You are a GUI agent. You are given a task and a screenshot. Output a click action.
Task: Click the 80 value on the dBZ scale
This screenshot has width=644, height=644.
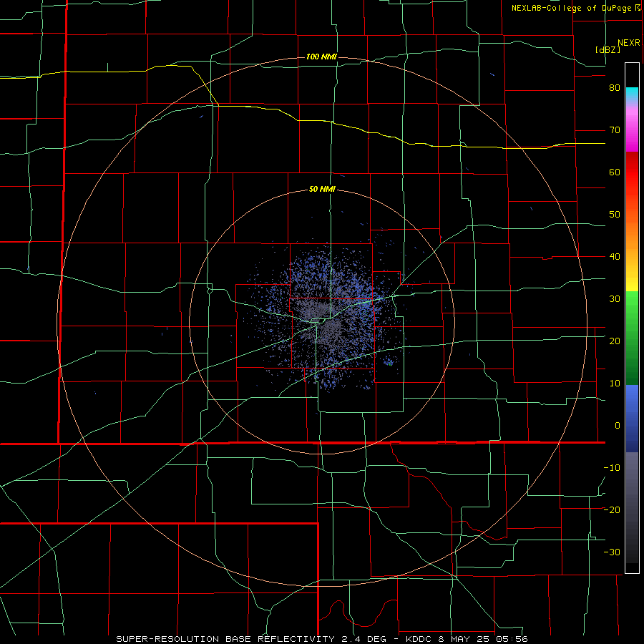(x=615, y=88)
